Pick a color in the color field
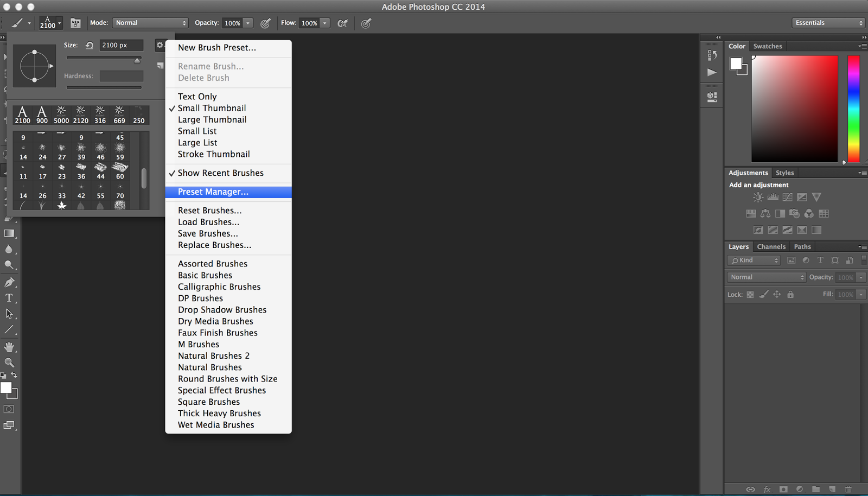Viewport: 868px width, 496px height. point(795,109)
